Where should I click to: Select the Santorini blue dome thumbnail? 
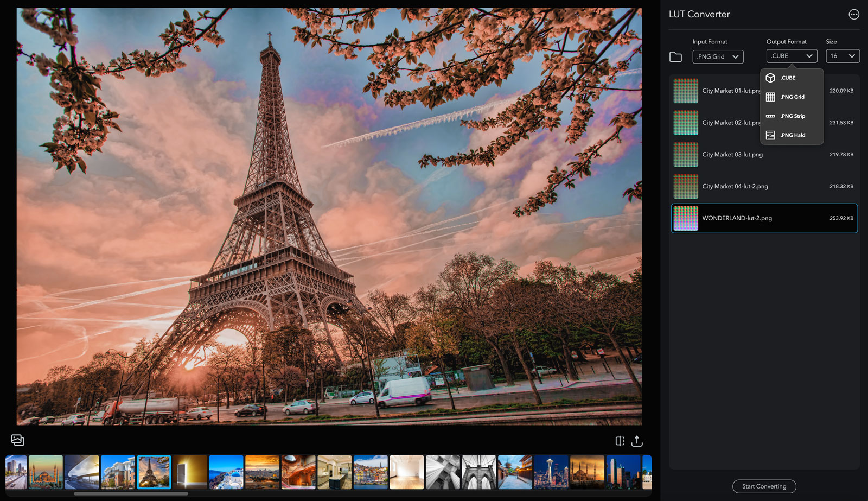tap(226, 472)
